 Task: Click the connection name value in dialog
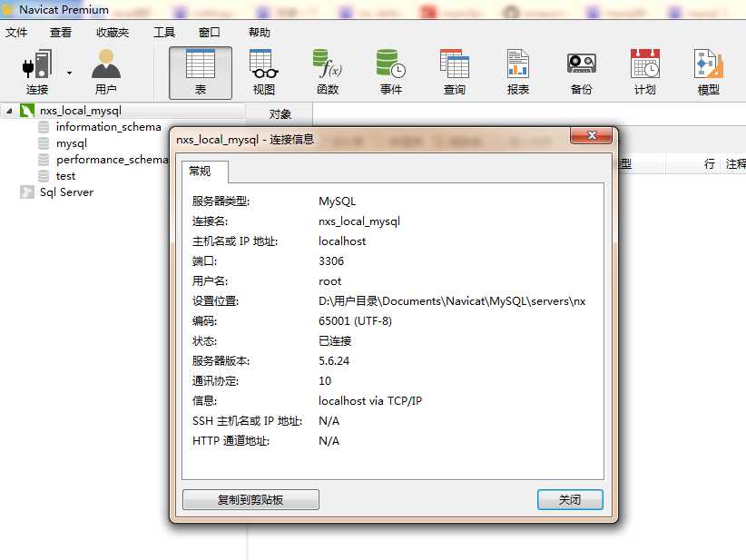(x=359, y=221)
